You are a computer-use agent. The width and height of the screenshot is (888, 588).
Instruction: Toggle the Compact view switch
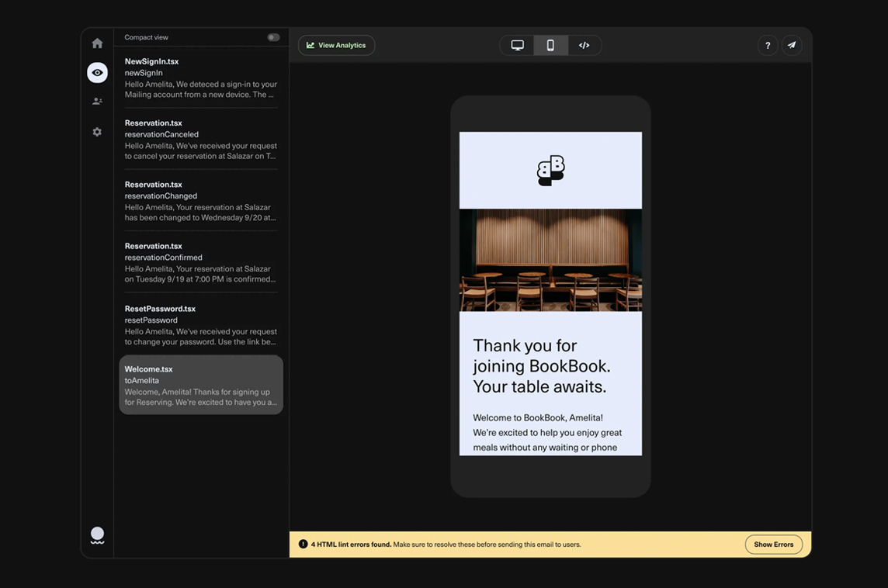(x=273, y=37)
